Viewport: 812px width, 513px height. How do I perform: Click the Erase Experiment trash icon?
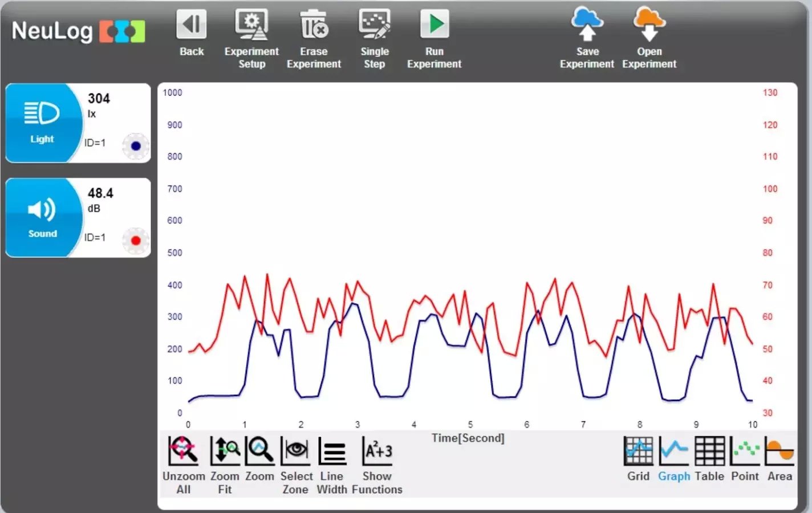314,25
